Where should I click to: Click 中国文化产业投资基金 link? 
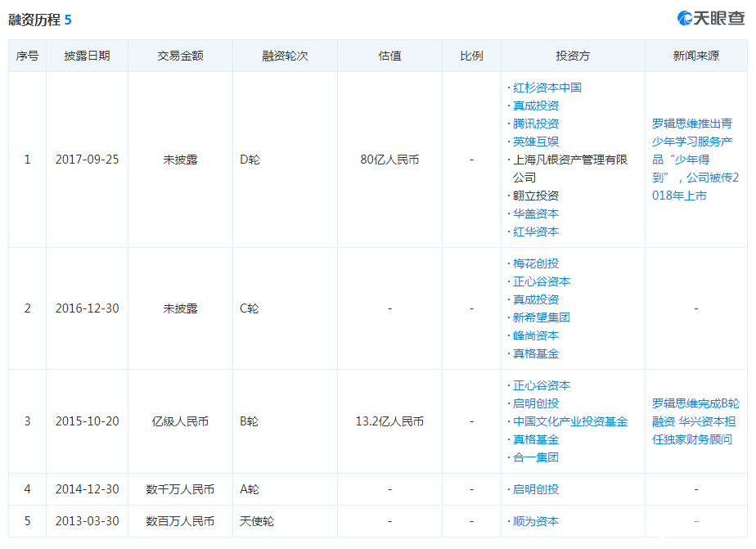coord(570,421)
